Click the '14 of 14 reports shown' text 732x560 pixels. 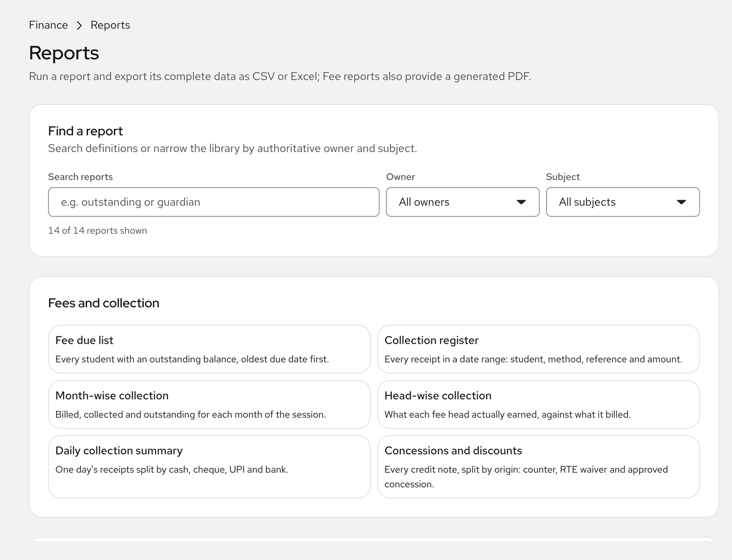point(97,230)
